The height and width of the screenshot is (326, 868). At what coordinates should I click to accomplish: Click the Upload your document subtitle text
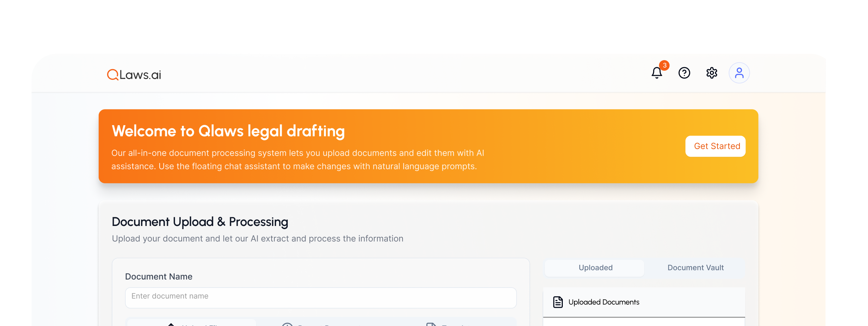pos(257,239)
